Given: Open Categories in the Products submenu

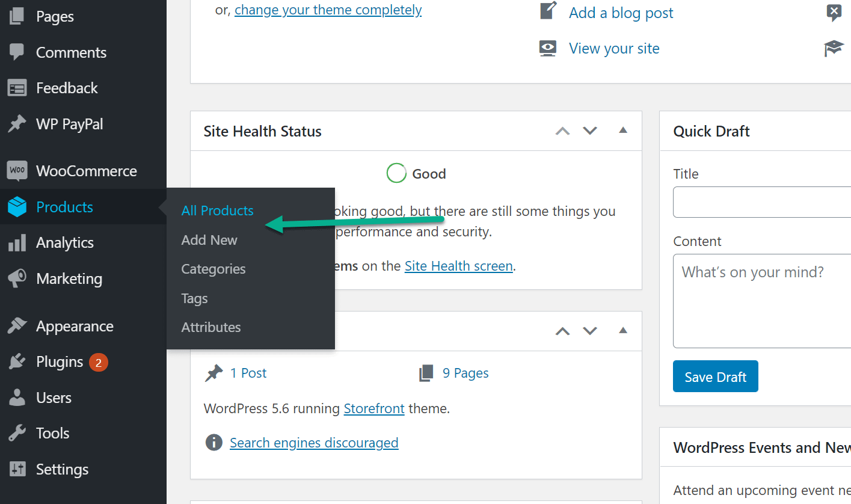Looking at the screenshot, I should [x=214, y=269].
